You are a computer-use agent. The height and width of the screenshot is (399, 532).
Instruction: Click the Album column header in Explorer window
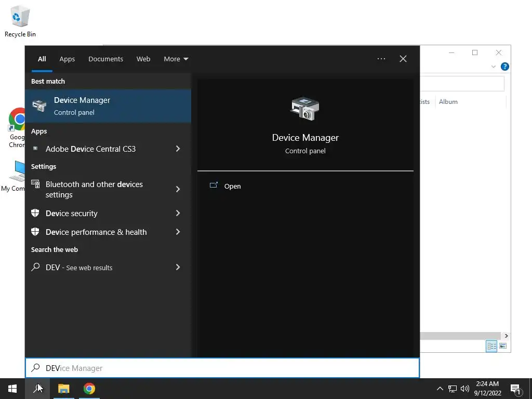point(448,102)
